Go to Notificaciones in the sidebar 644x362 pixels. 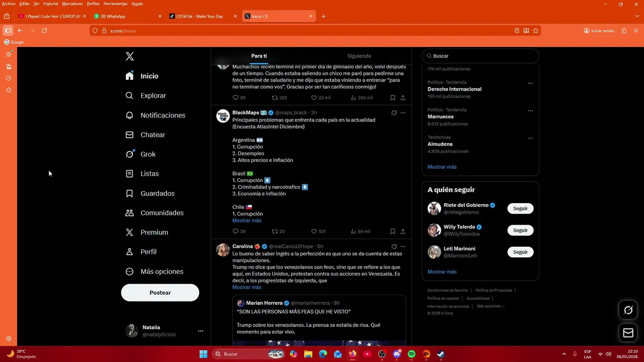pyautogui.click(x=155, y=115)
